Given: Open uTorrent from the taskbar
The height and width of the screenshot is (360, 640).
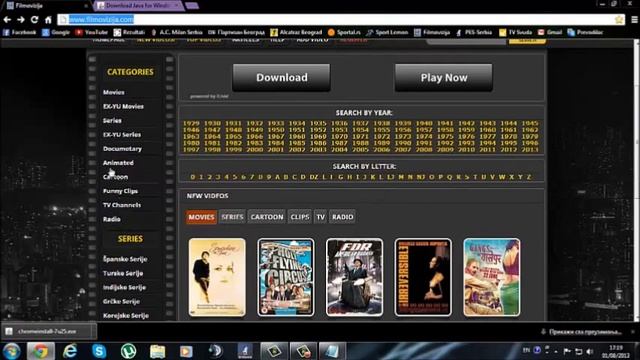Looking at the screenshot, I should 128,351.
